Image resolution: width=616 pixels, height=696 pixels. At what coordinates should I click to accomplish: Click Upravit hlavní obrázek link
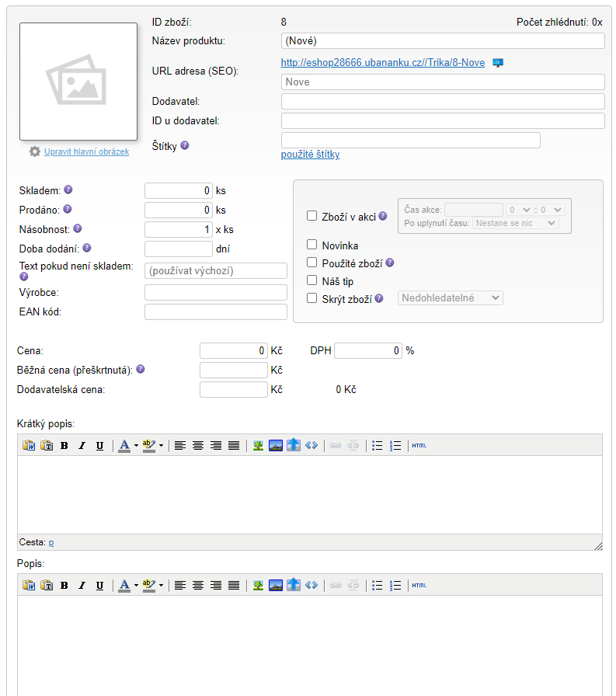click(86, 152)
